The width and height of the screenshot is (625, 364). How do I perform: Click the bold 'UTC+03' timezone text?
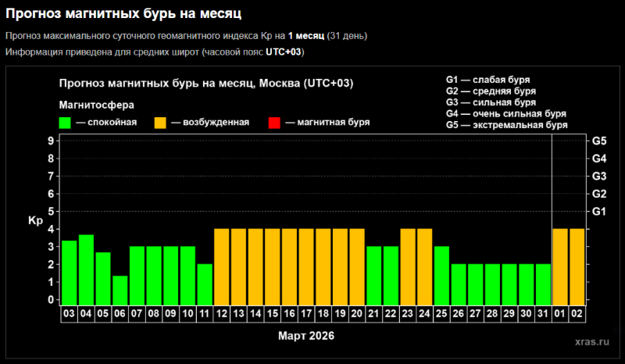284,52
